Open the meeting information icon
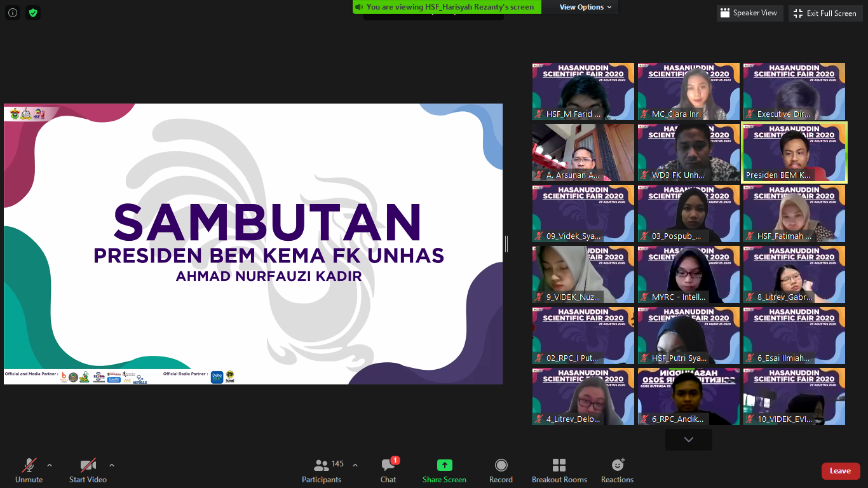This screenshot has height=488, width=868. click(x=13, y=13)
